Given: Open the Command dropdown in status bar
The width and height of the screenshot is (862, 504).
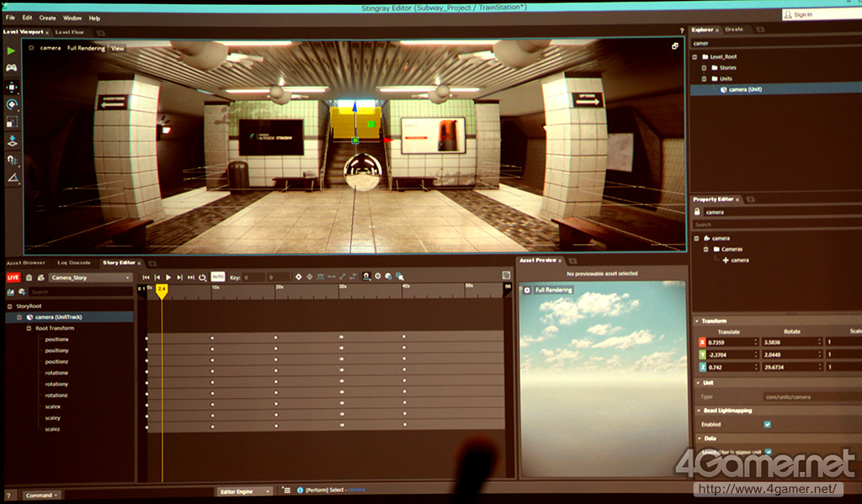Looking at the screenshot, I should point(42,496).
